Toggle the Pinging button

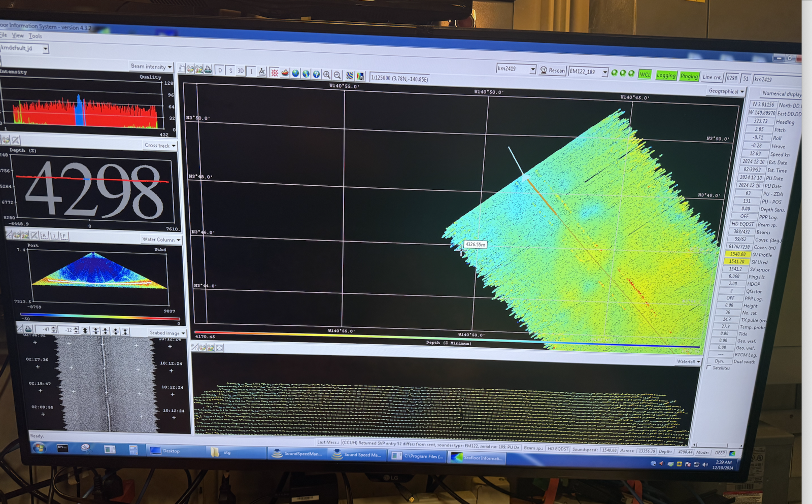click(689, 76)
